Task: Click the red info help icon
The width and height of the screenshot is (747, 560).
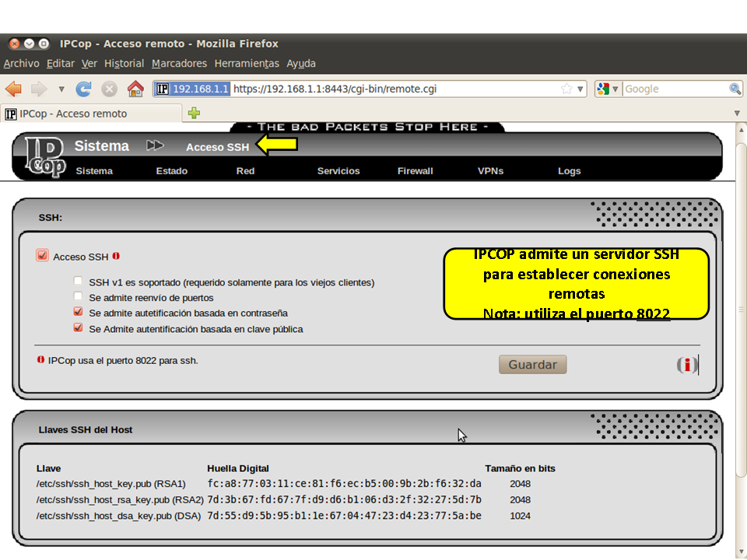Action: (686, 365)
